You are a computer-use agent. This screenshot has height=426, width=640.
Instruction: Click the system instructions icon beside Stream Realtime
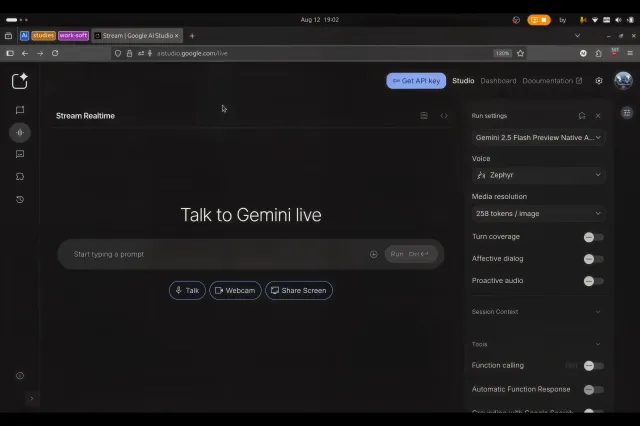point(424,116)
